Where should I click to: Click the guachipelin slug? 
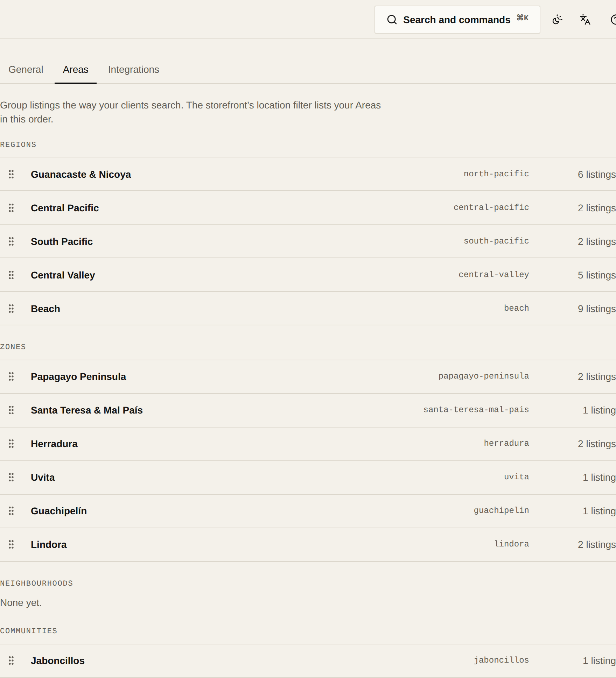coord(502,510)
